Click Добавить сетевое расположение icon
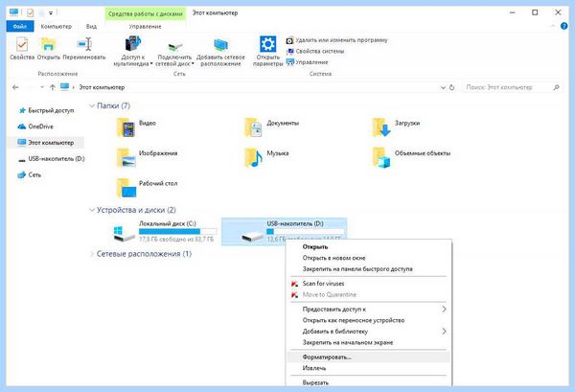 220,45
